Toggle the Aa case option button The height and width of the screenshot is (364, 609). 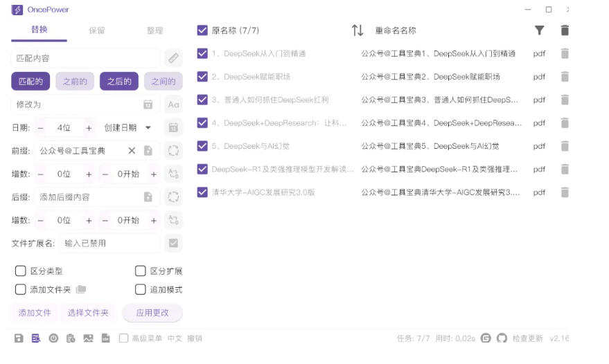(173, 104)
